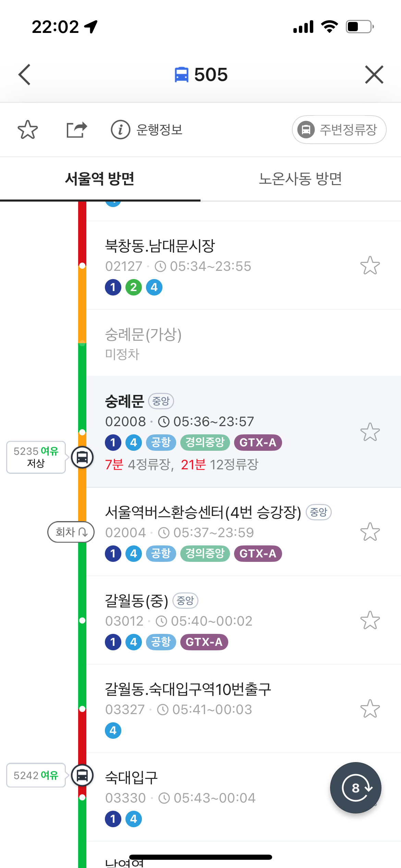The height and width of the screenshot is (868, 401).
Task: Favorite the 갈월동(중) stop
Action: tap(370, 620)
